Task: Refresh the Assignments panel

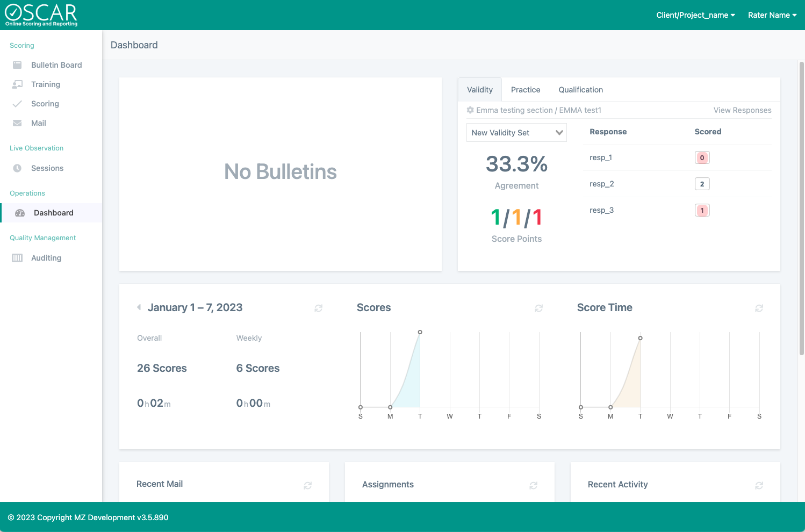Action: (x=533, y=485)
